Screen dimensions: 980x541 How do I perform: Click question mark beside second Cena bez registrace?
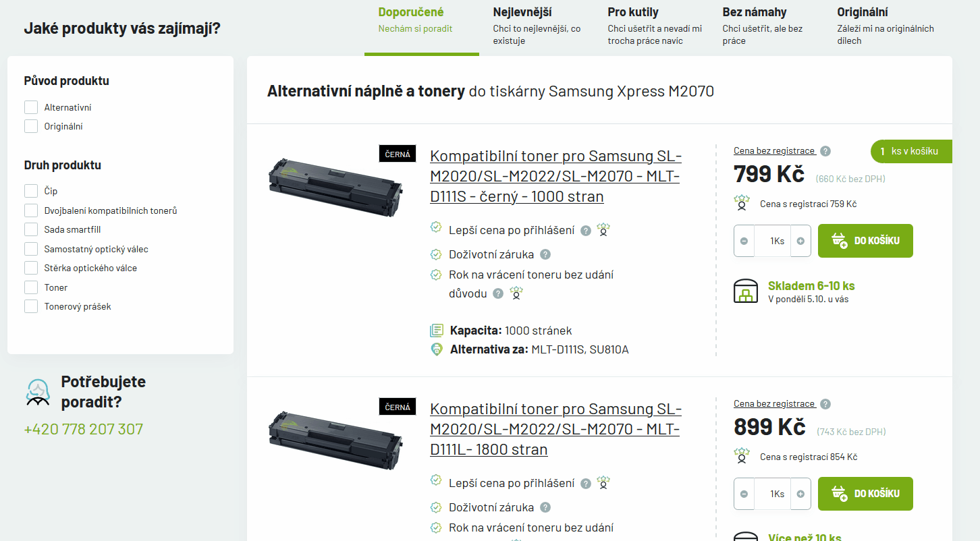(825, 404)
